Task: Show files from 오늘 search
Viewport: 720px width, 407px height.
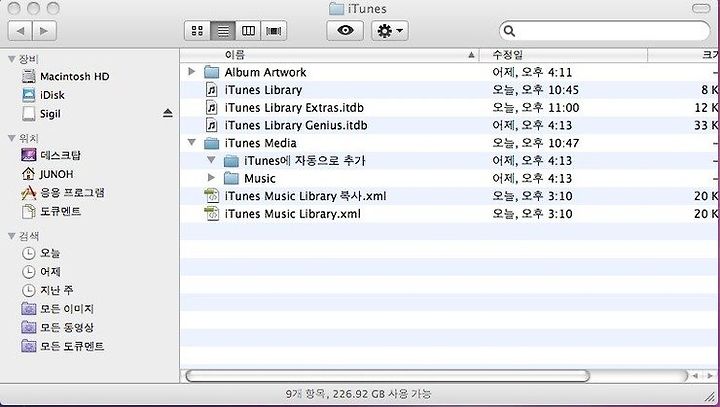Action: [x=41, y=253]
